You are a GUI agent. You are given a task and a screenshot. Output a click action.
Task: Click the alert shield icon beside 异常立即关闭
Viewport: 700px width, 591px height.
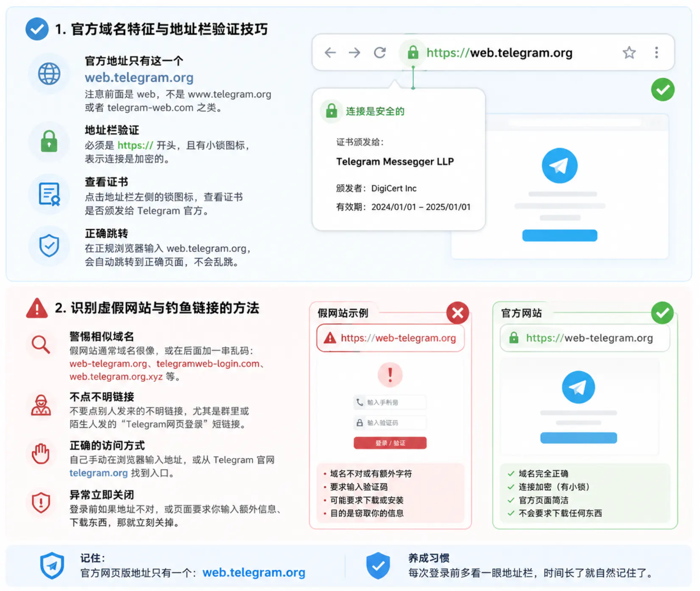pos(41,502)
